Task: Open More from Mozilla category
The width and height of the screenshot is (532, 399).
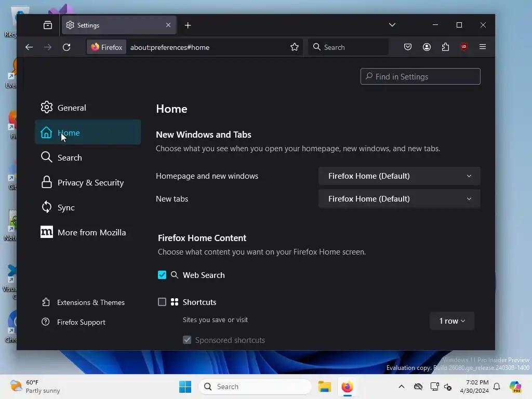Action: coord(87,232)
